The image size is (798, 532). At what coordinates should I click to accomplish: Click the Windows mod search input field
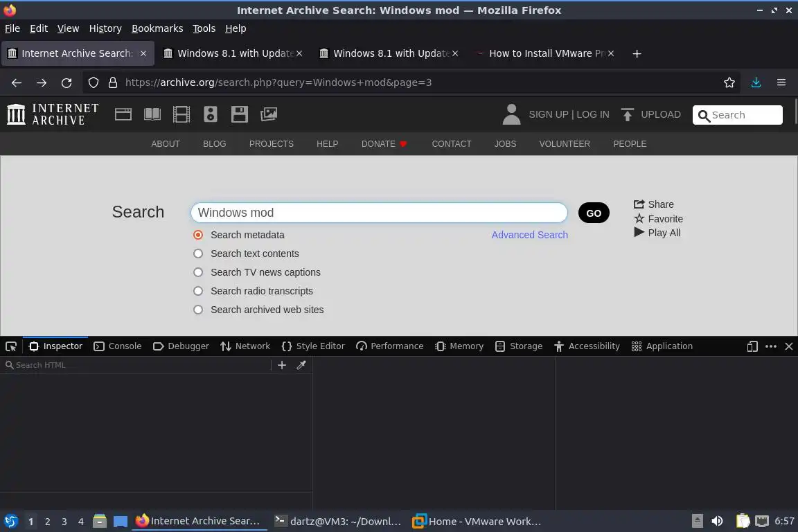[379, 213]
